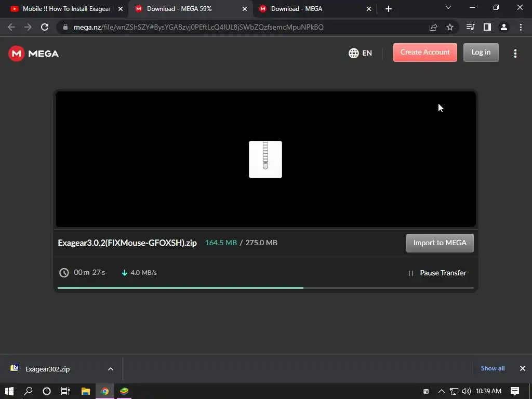Close the last Download - MEGA tab
The width and height of the screenshot is (532, 399).
(369, 9)
